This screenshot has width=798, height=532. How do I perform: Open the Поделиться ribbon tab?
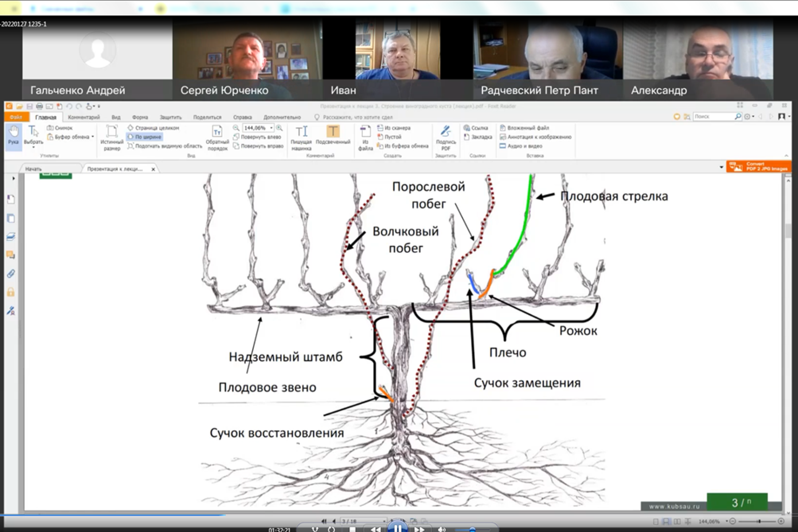click(x=207, y=117)
